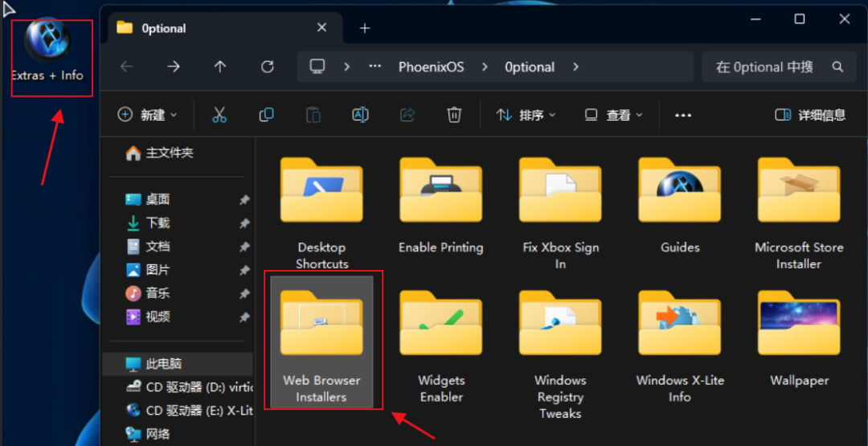Image resolution: width=868 pixels, height=446 pixels.
Task: Expand the chevron after the PC icon
Action: [x=347, y=67]
